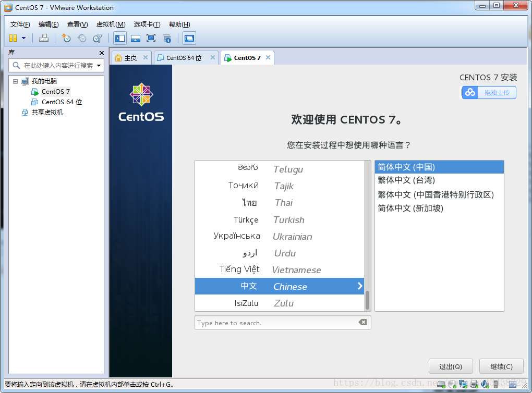Click the hard disk status bar icon
The height and width of the screenshot is (393, 532).
coord(441,384)
